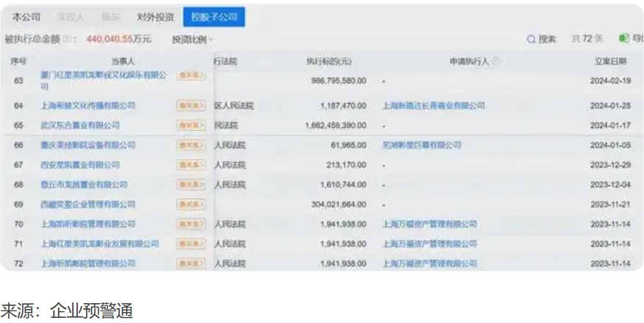This screenshot has width=644, height=323.
Task: Click the green export icon
Action: 624,38
